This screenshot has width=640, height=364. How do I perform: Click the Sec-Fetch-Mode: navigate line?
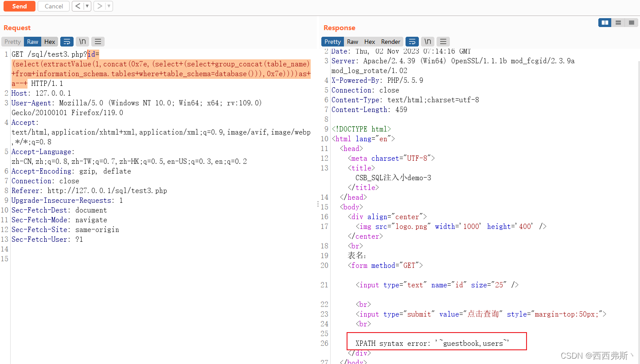(59, 220)
